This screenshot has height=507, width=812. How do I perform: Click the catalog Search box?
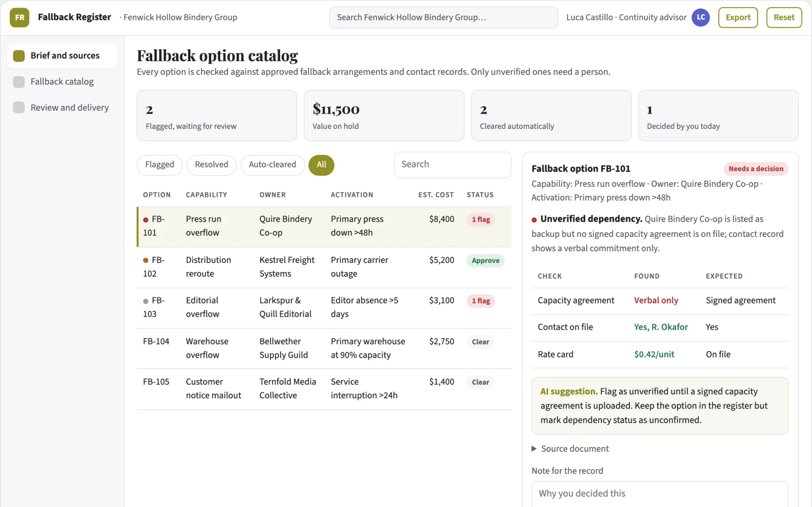click(453, 165)
